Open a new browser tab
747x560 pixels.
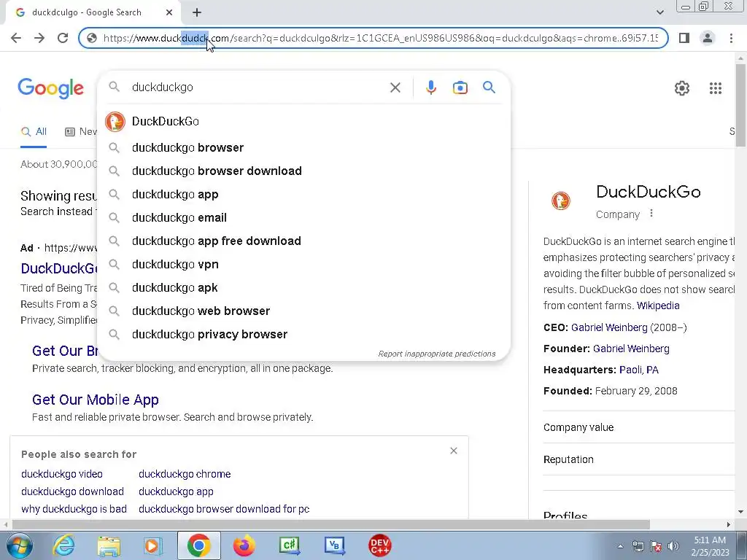coord(197,13)
